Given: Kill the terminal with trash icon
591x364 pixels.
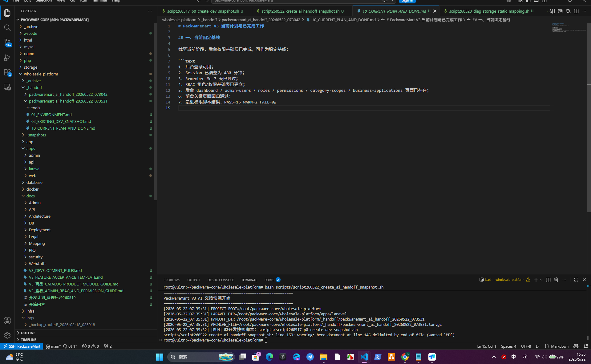Looking at the screenshot, I should click(x=556, y=280).
